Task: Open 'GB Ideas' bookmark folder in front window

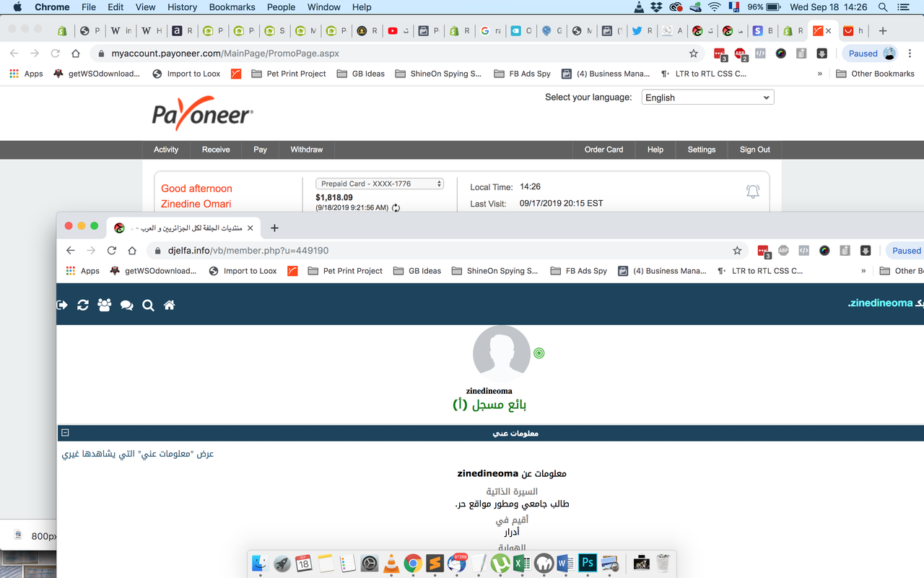Action: (x=417, y=271)
